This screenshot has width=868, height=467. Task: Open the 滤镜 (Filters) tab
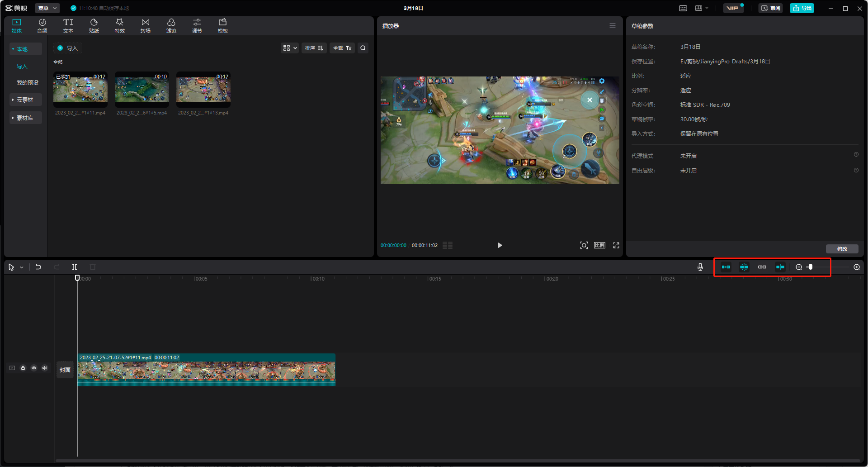coord(171,26)
